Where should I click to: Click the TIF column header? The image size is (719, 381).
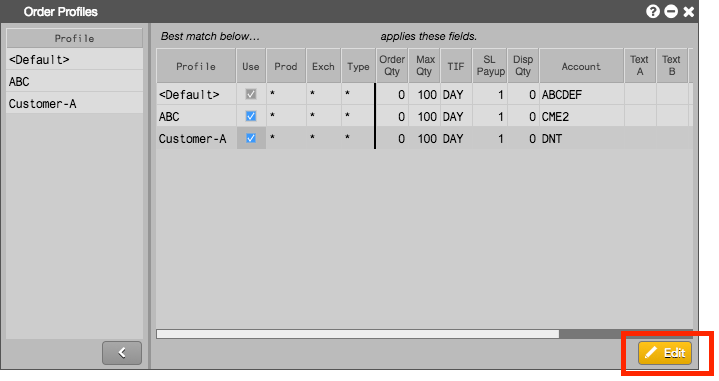[x=456, y=66]
